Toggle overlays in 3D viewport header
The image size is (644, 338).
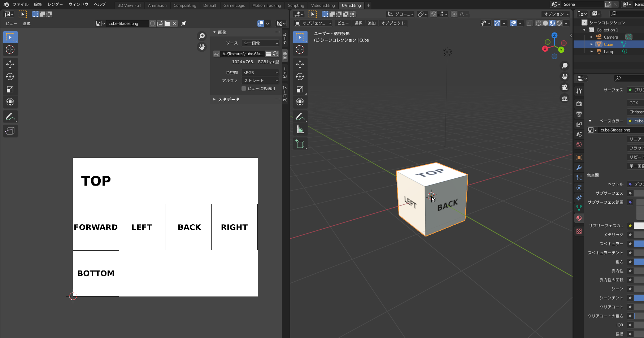point(513,23)
